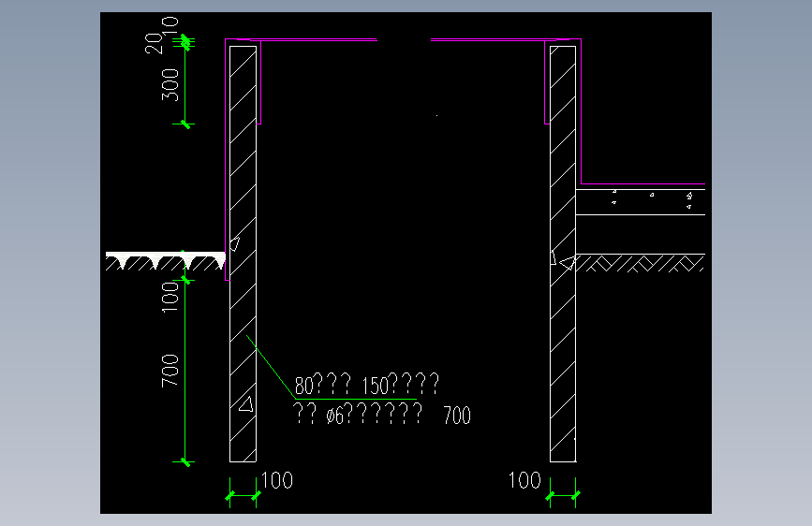Click the "80??? 150????" annotation text
This screenshot has height=526, width=812.
tap(366, 384)
